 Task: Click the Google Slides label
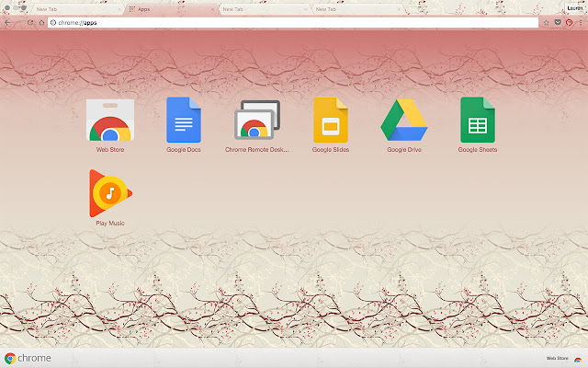click(331, 149)
